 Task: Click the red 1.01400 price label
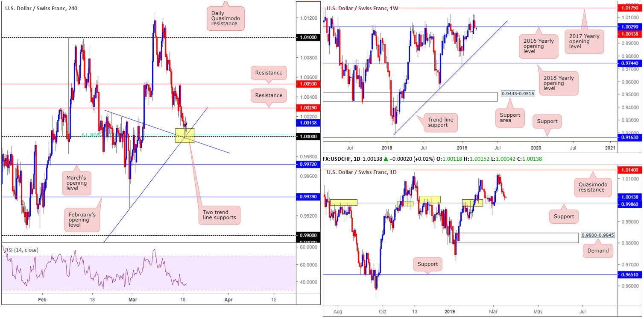pyautogui.click(x=629, y=170)
